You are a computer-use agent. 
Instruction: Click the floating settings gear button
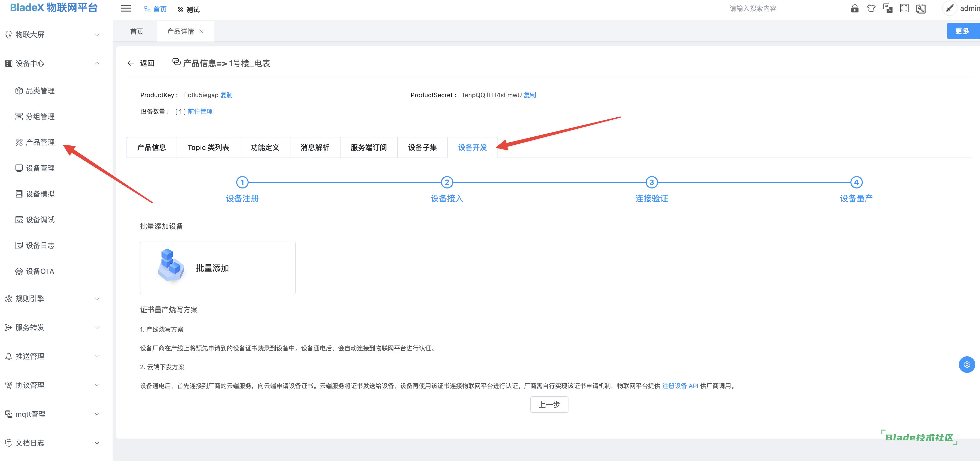click(x=967, y=365)
